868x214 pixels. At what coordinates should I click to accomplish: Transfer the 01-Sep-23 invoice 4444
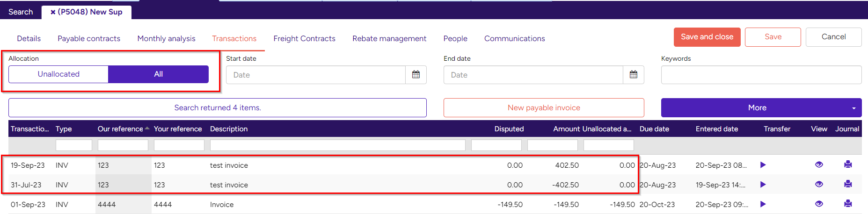[763, 204]
